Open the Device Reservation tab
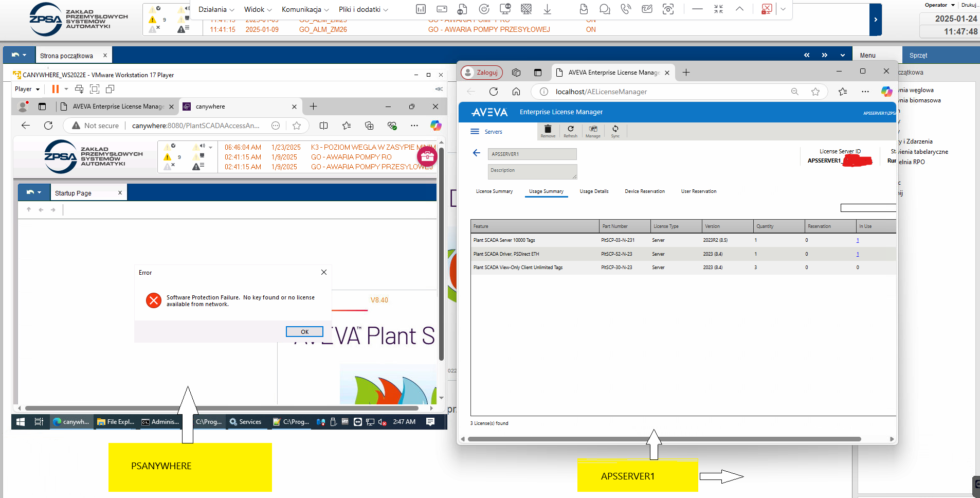The width and height of the screenshot is (980, 498). click(645, 191)
